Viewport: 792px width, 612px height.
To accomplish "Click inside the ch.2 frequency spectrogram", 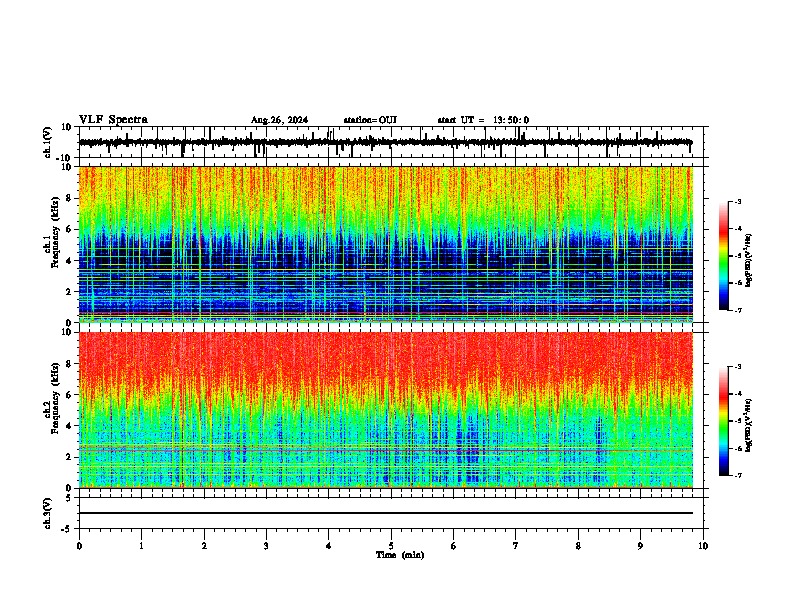I will 386,410.
